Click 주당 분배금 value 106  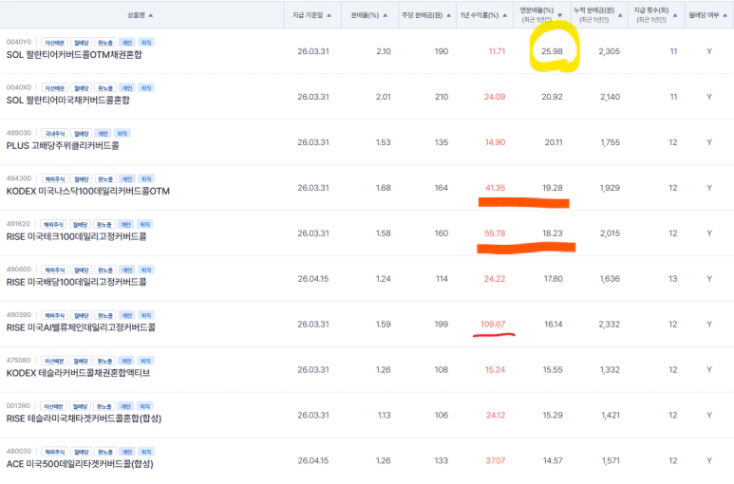point(441,415)
